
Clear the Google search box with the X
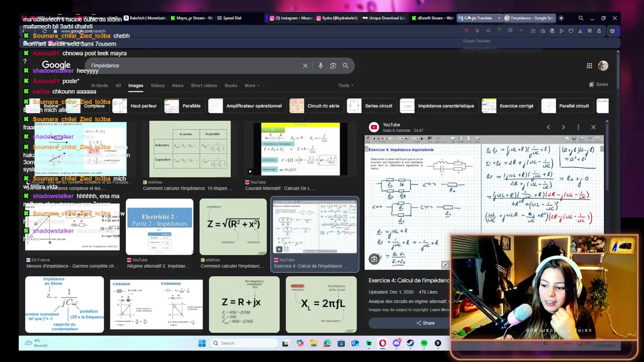coord(305,65)
